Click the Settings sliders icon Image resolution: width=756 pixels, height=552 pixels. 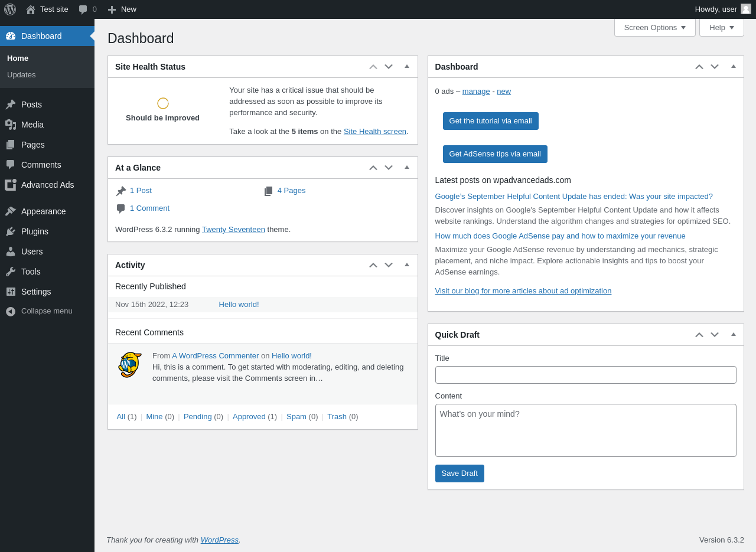click(11, 292)
